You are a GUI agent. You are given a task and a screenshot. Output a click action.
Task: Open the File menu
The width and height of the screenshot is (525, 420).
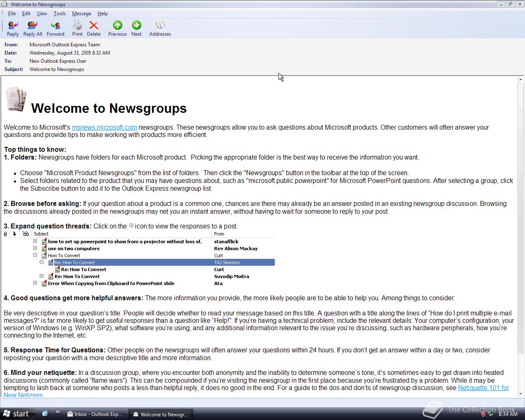12,14
